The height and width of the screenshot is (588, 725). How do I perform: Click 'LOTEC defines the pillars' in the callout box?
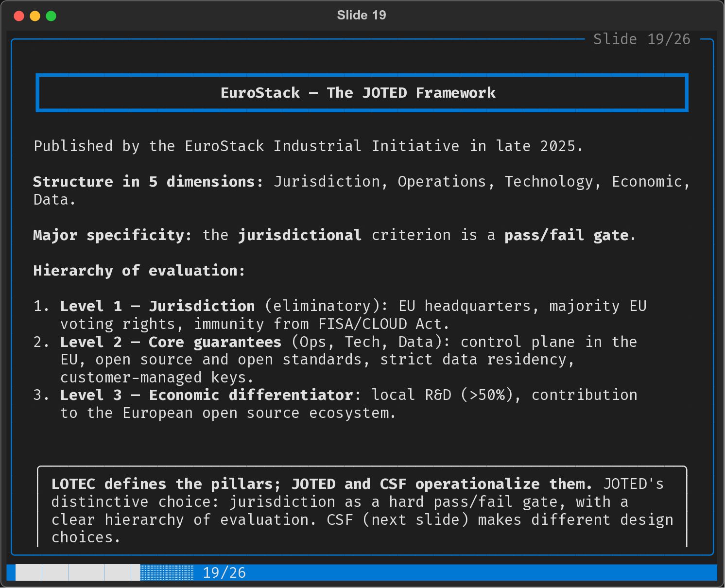(162, 484)
